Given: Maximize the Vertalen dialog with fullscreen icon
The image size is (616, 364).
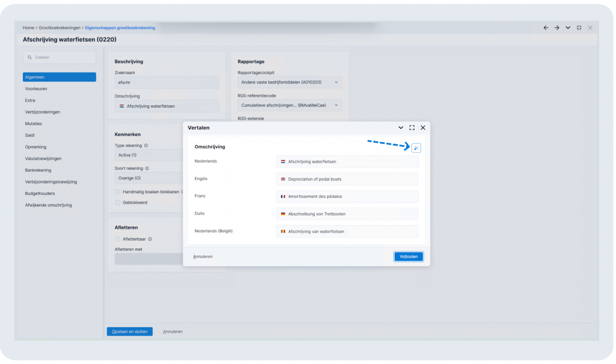Looking at the screenshot, I should coord(411,128).
